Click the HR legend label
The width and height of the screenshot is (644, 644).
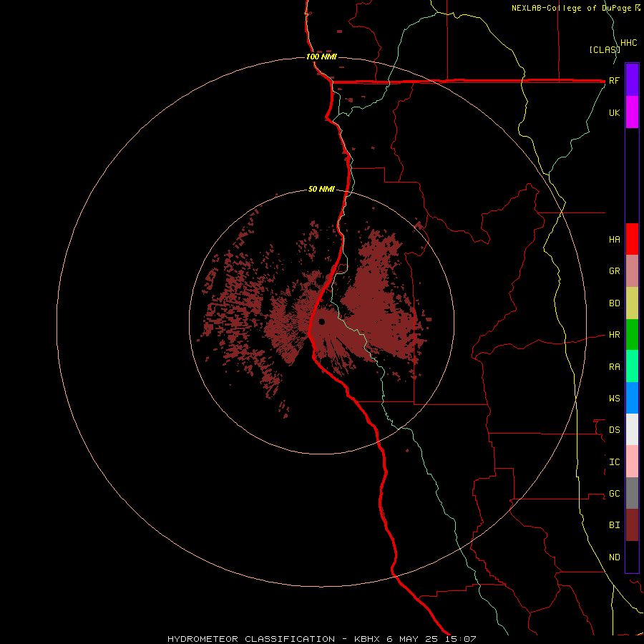(x=615, y=335)
